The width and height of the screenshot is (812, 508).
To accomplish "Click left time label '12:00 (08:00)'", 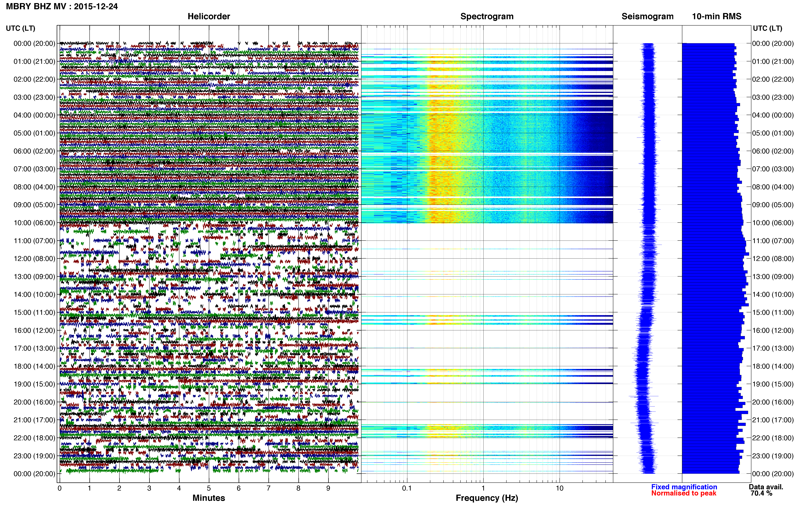I will click(x=34, y=259).
